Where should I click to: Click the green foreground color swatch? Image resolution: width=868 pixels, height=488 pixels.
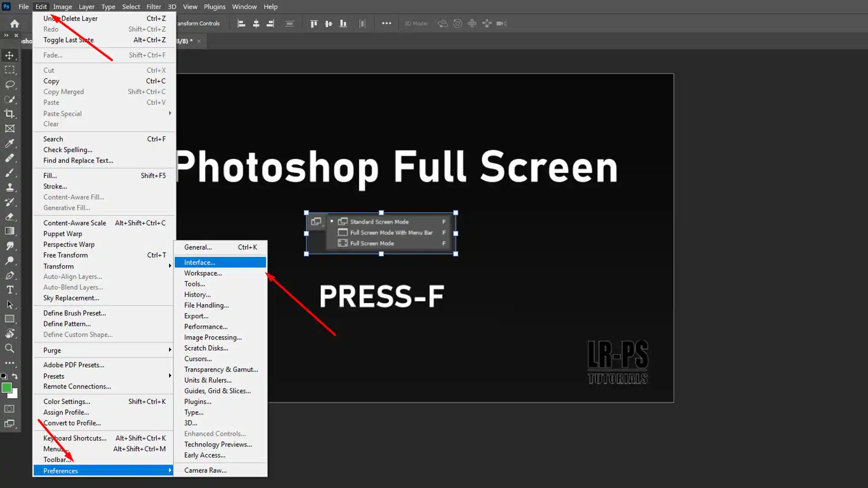(x=6, y=388)
